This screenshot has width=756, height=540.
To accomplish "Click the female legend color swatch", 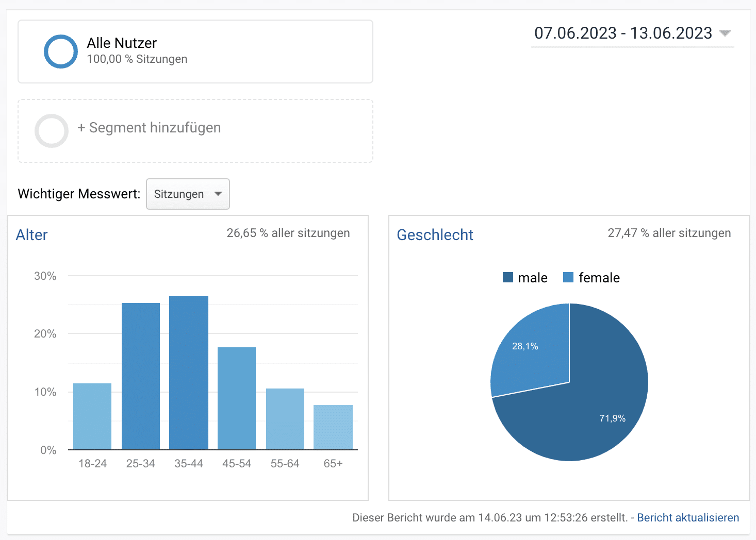I will coord(568,278).
